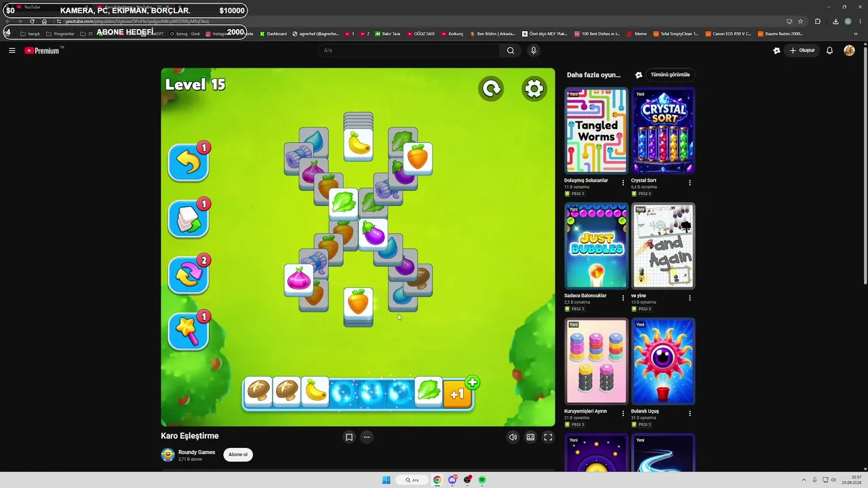Open options menu for ve yine

[x=690, y=298]
